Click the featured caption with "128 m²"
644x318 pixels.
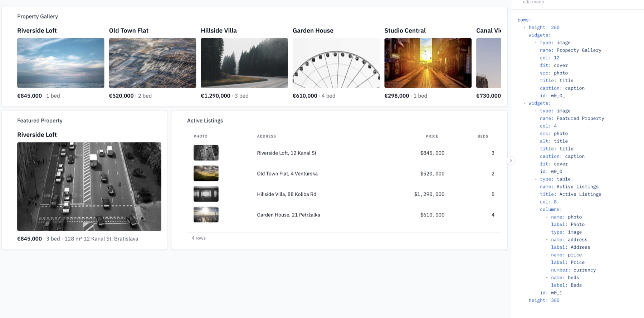click(x=78, y=239)
